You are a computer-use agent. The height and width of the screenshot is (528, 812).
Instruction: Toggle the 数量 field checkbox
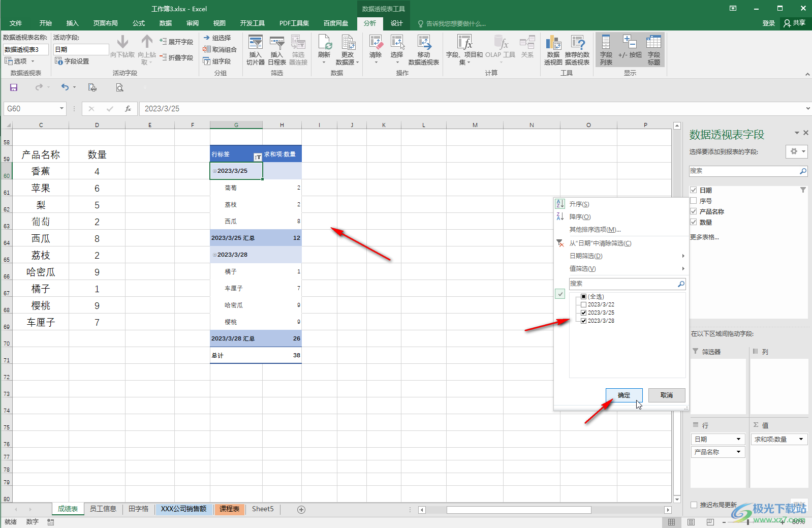click(x=693, y=222)
